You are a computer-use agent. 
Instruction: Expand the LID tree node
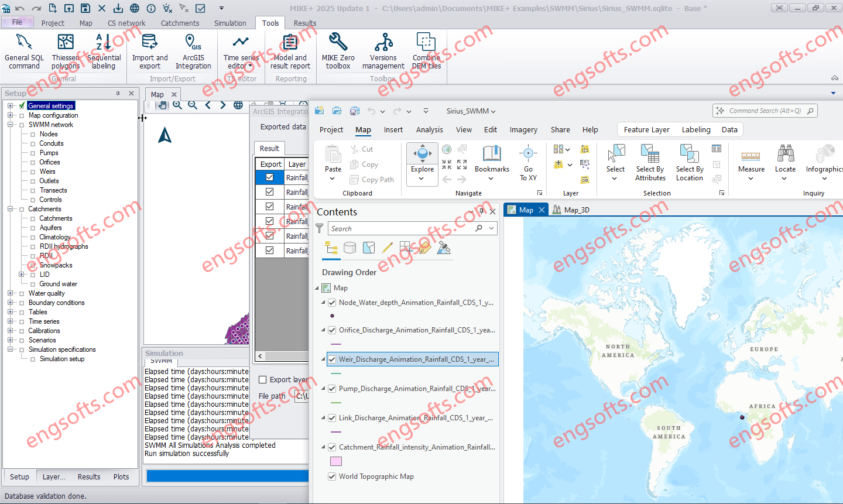click(x=22, y=275)
